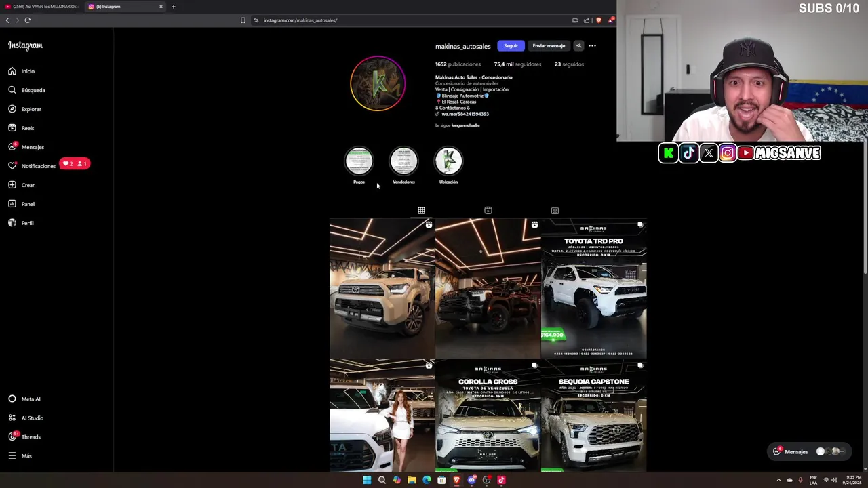Expand the Más menu
868x488 pixels.
pos(20,456)
